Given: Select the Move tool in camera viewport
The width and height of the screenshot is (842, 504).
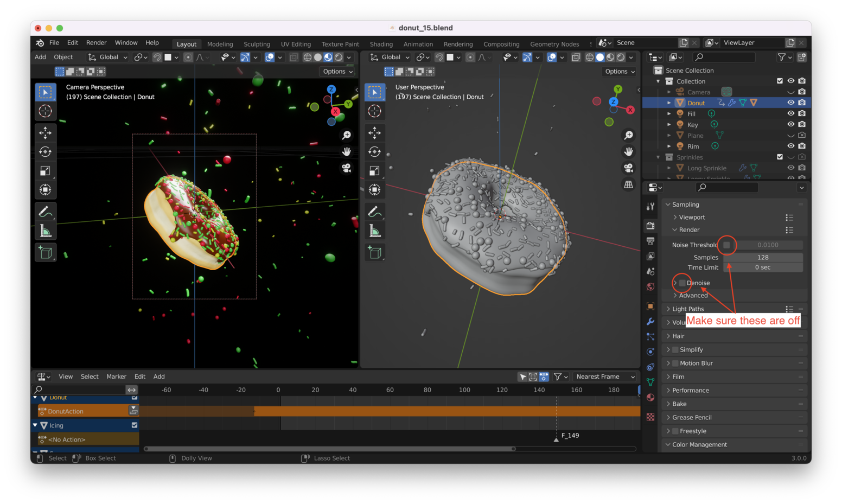Looking at the screenshot, I should [x=46, y=132].
